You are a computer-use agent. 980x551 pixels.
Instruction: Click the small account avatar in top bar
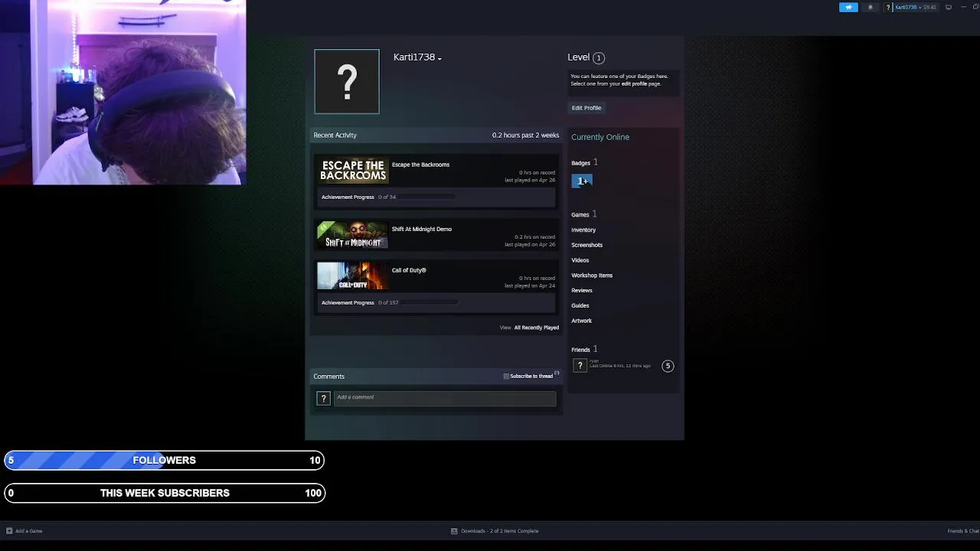pyautogui.click(x=888, y=7)
